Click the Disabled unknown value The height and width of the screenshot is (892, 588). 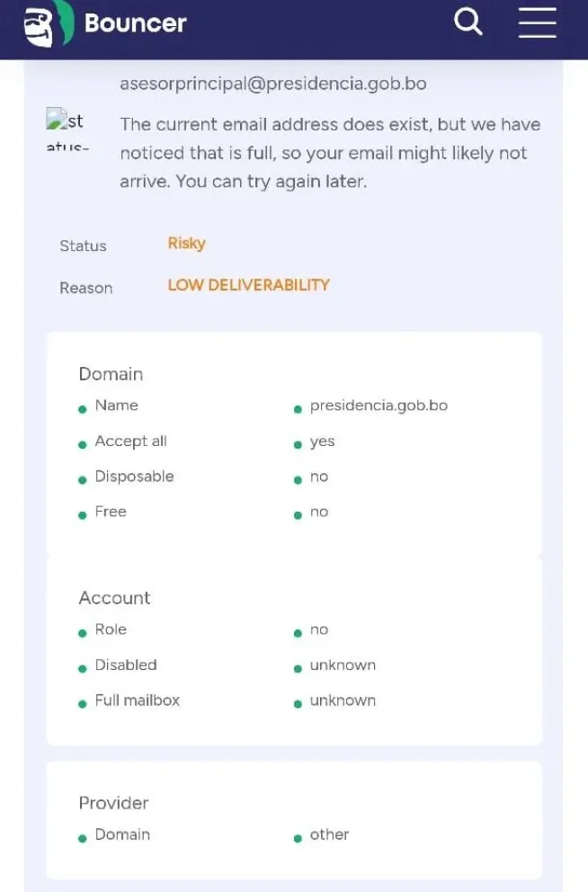tap(343, 665)
